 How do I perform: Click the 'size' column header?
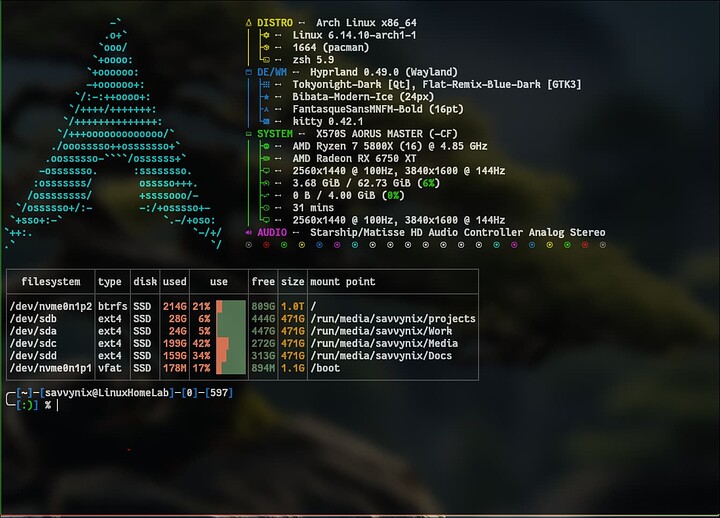click(x=292, y=282)
